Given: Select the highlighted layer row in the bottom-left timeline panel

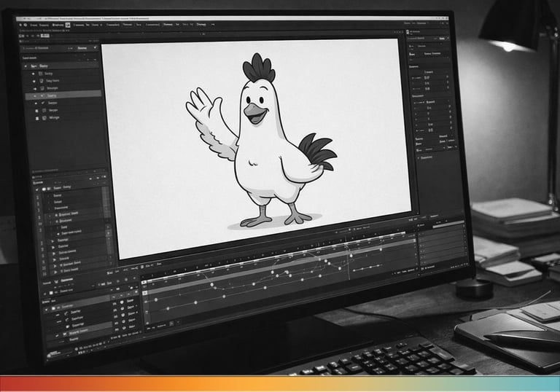Looking at the screenshot, I should (80, 331).
